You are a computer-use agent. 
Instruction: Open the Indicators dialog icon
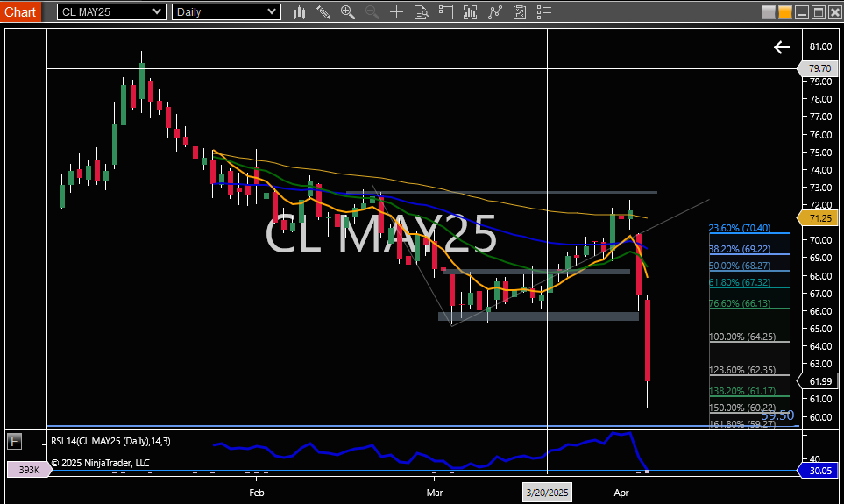[x=494, y=12]
